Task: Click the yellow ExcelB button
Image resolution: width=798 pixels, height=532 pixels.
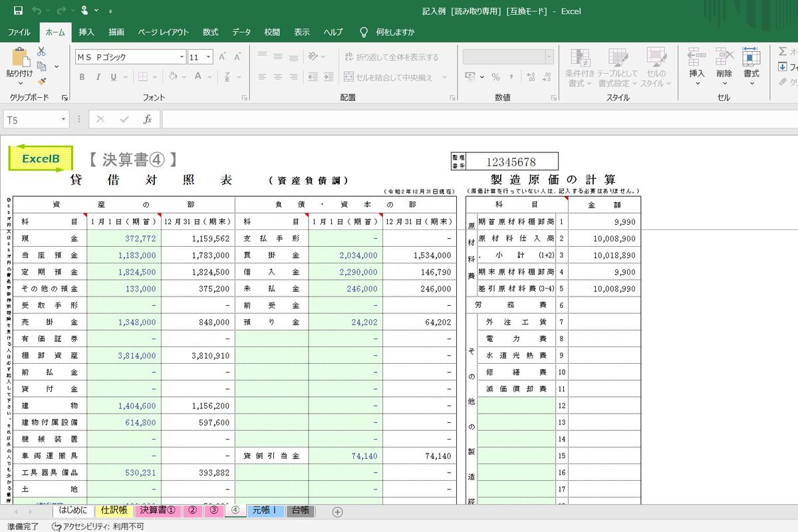Action: (41, 159)
